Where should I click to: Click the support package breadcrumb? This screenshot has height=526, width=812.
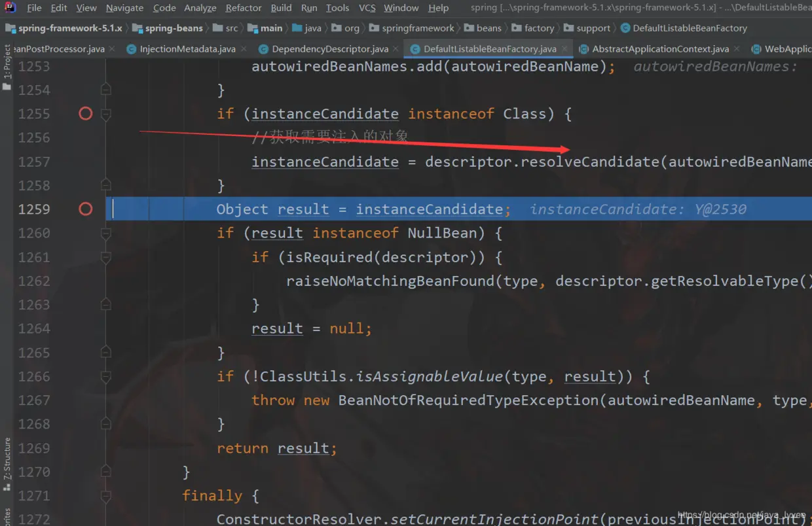(587, 28)
